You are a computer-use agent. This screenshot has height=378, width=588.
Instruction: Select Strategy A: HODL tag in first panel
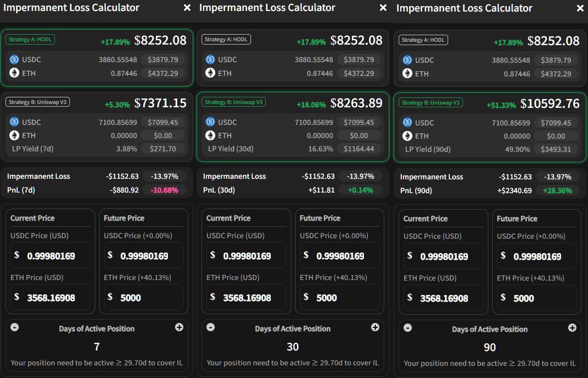(x=30, y=39)
